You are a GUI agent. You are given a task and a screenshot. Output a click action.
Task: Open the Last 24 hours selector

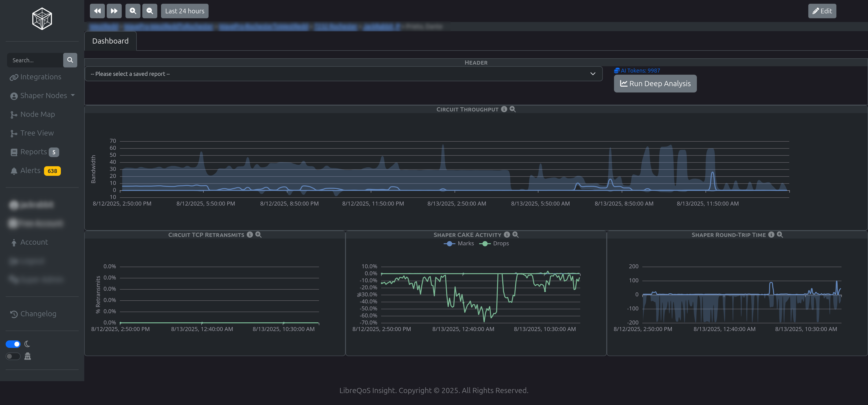click(x=184, y=11)
